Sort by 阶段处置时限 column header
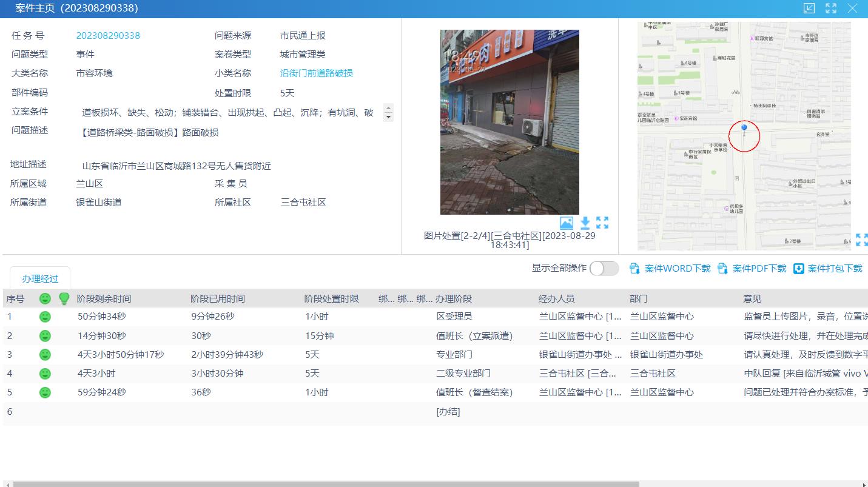Screen dimensions: 868x487 pos(332,298)
